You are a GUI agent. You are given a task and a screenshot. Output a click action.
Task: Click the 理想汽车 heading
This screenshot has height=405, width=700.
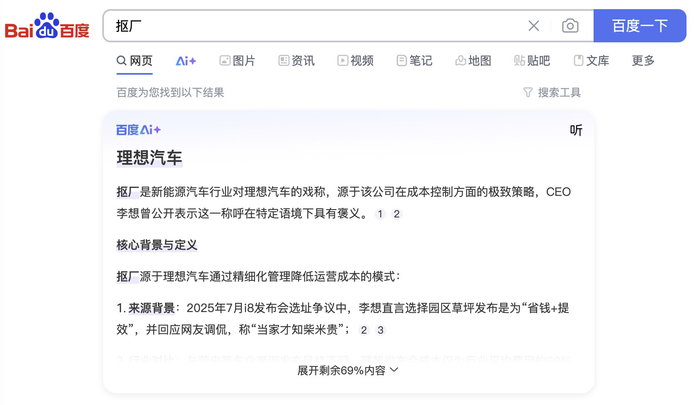149,158
